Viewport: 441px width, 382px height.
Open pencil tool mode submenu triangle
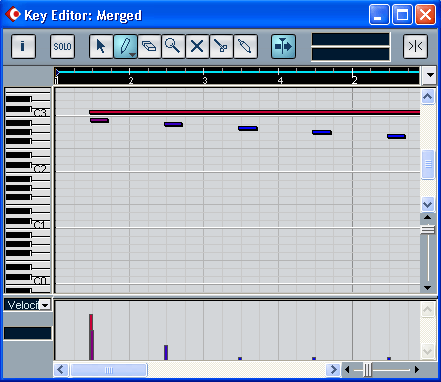[x=132, y=55]
